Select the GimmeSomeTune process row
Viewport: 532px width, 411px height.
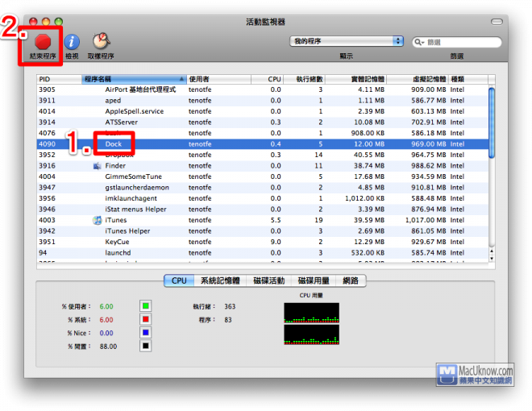263,176
